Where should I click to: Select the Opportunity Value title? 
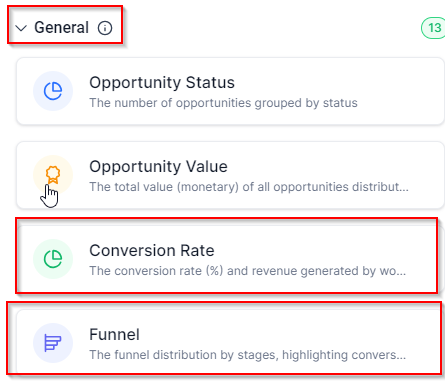[x=158, y=166]
